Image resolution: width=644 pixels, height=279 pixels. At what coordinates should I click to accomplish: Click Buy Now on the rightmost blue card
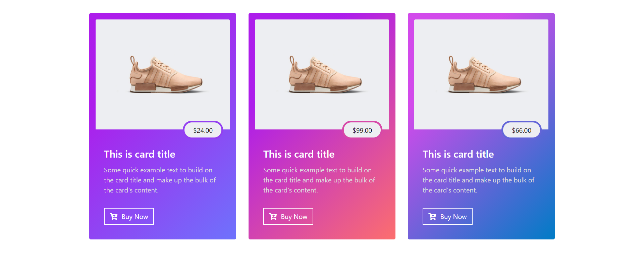click(x=447, y=216)
